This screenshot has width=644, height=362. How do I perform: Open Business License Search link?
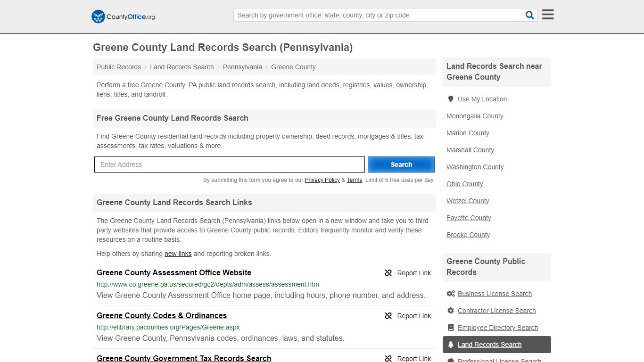pos(495,294)
